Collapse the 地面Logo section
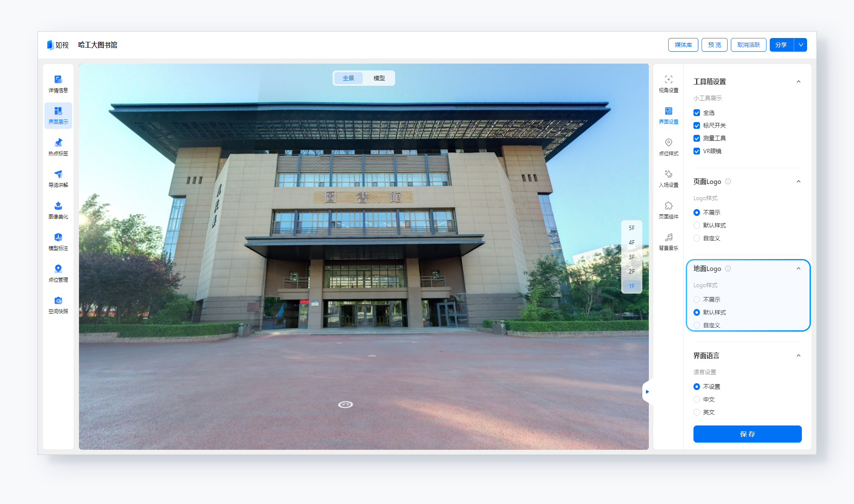The image size is (854, 504). coord(798,268)
